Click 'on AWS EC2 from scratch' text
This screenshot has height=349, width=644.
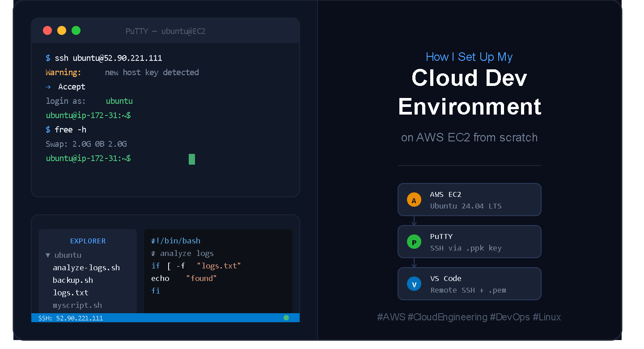[470, 137]
